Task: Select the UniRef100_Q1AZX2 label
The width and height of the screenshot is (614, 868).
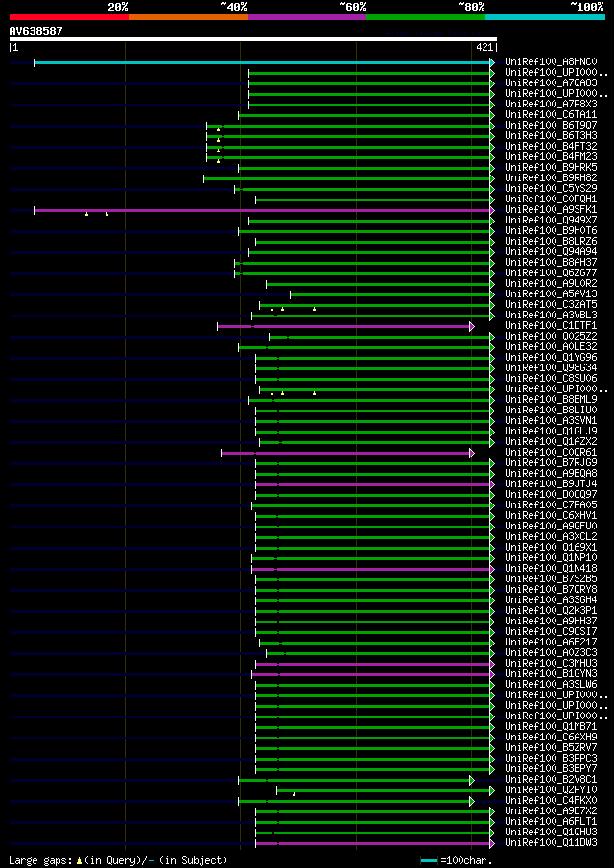Action: [x=551, y=442]
